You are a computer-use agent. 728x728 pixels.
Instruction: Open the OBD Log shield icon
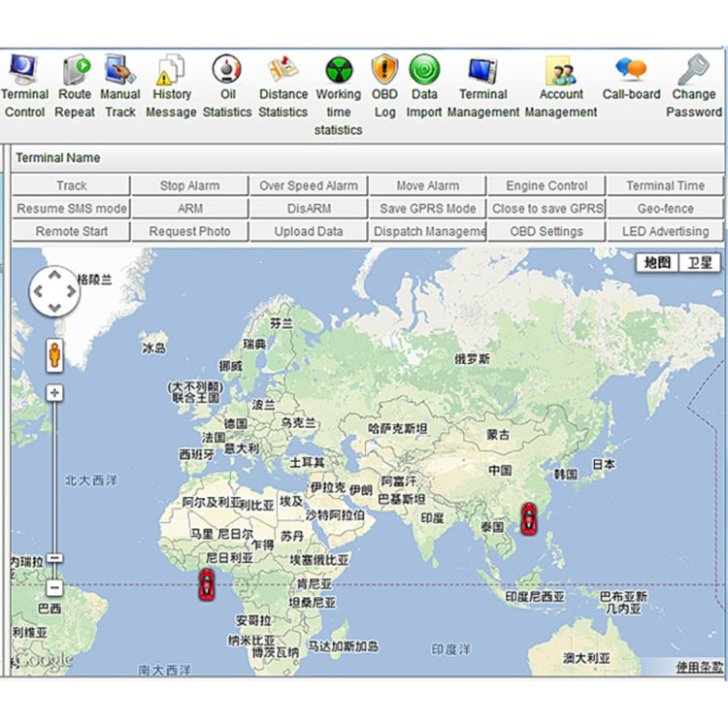(384, 70)
